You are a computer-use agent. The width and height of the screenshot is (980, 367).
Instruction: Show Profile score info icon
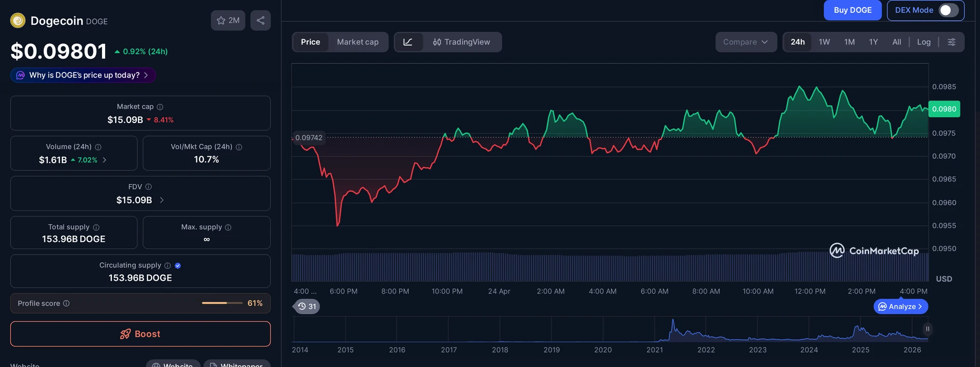click(x=66, y=303)
